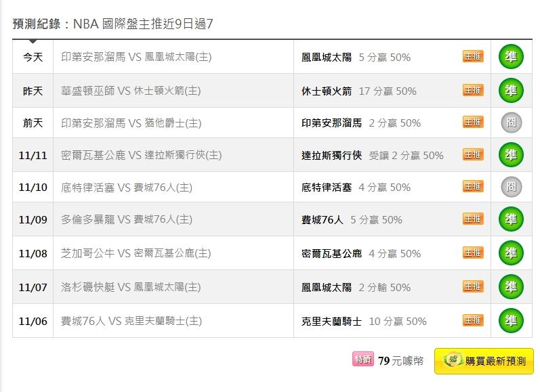The width and height of the screenshot is (540, 392).
Task: Click the grey result icon in the 11/10 row
Action: 511,187
